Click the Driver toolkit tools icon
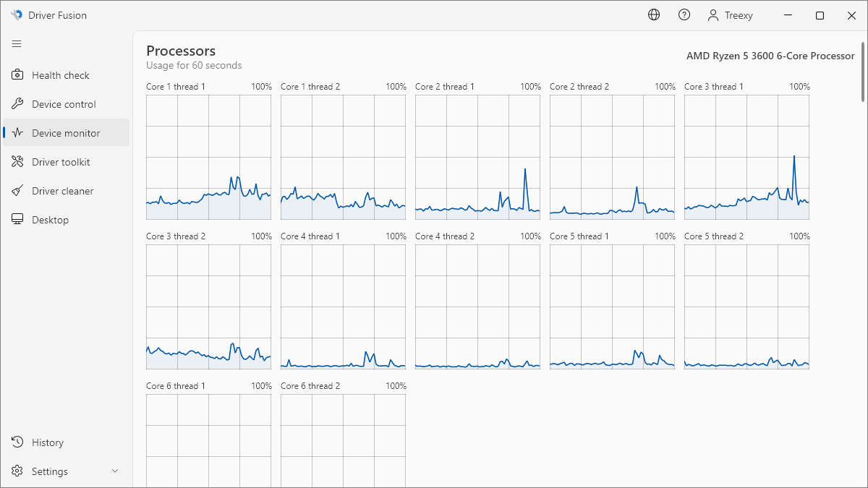The width and height of the screenshot is (868, 488). pyautogui.click(x=18, y=162)
